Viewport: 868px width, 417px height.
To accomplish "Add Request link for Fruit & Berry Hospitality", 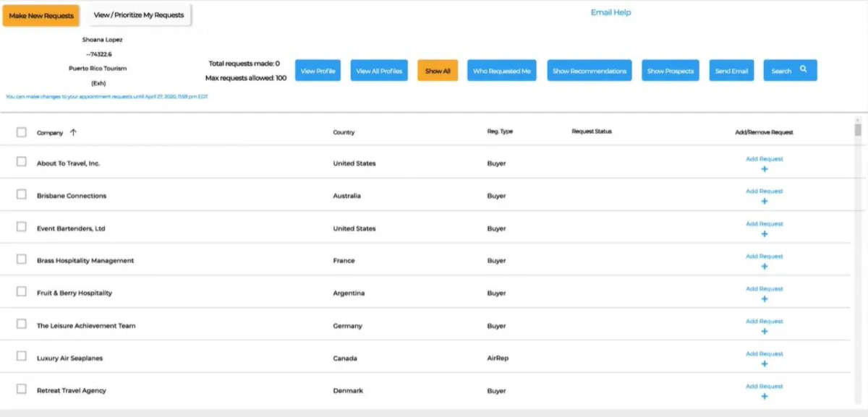I will 765,289.
